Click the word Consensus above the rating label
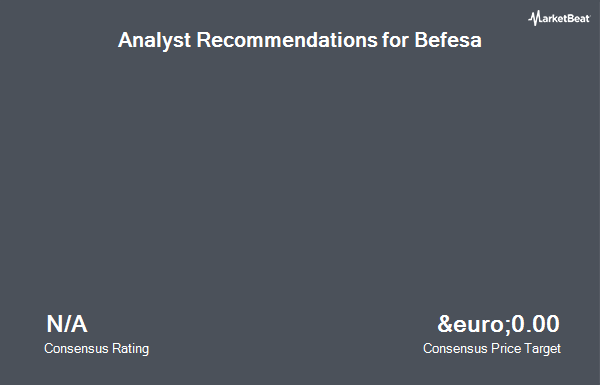The image size is (600, 385). pos(76,349)
